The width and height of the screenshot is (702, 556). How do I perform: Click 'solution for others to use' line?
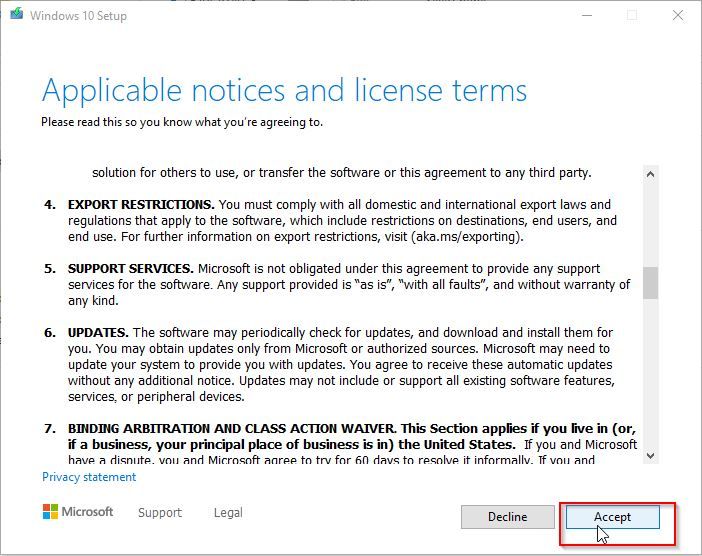click(342, 172)
